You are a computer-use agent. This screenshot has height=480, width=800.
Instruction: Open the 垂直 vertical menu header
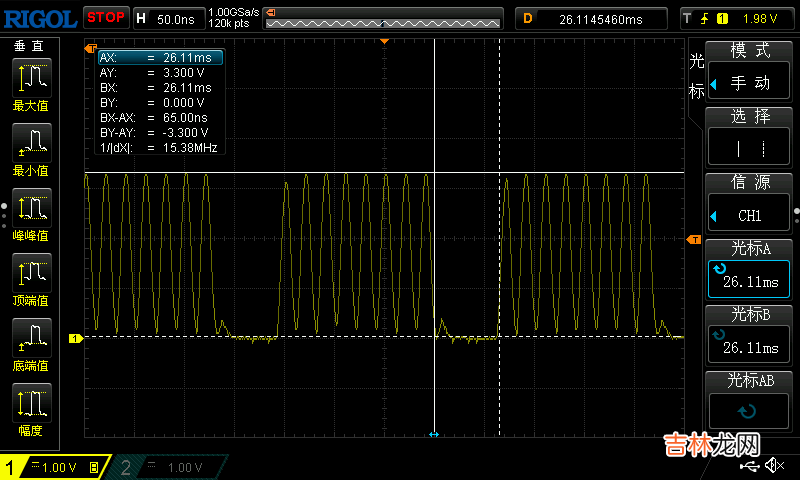click(28, 46)
